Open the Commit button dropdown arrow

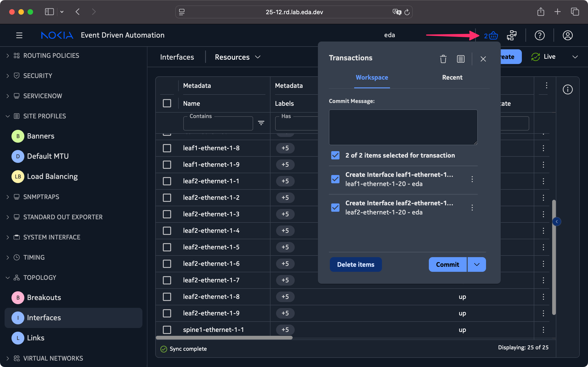(476, 264)
